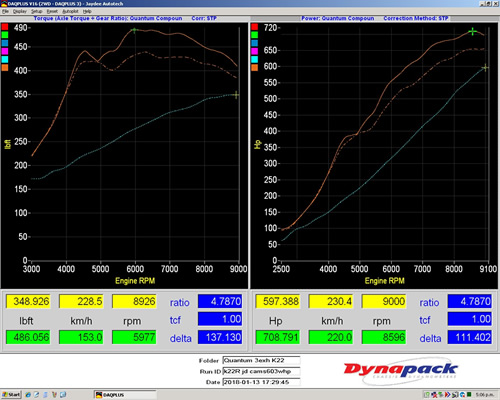Open the Setup menu
Image resolution: width=500 pixels, height=400 pixels.
(x=37, y=11)
